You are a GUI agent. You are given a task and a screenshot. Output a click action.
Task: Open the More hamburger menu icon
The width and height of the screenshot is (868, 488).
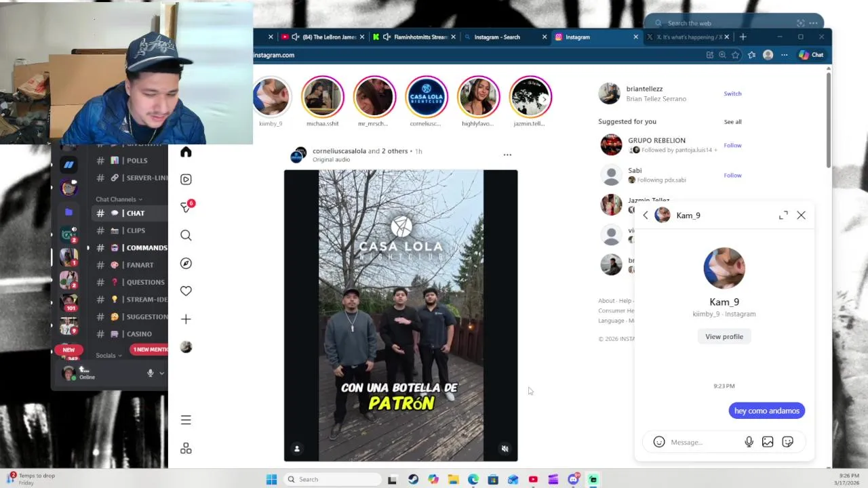(186, 420)
